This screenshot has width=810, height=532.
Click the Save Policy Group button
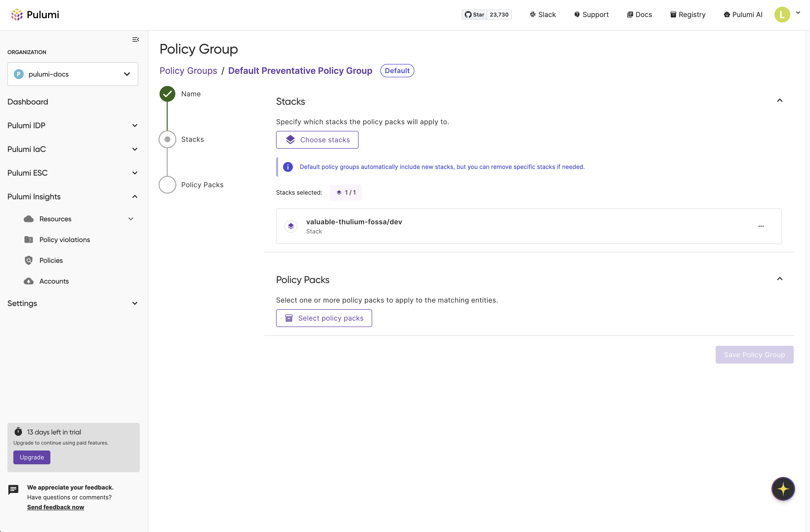(x=754, y=355)
